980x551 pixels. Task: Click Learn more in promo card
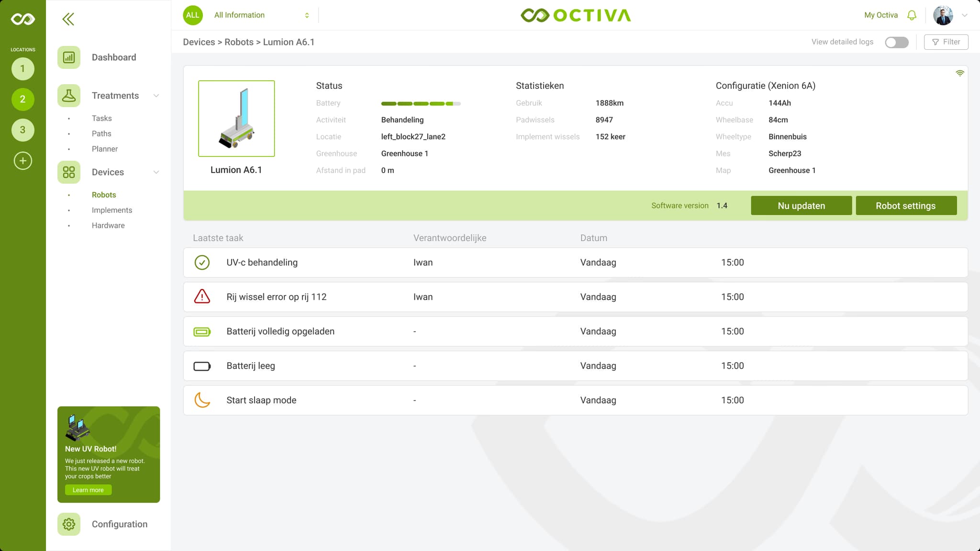(88, 490)
